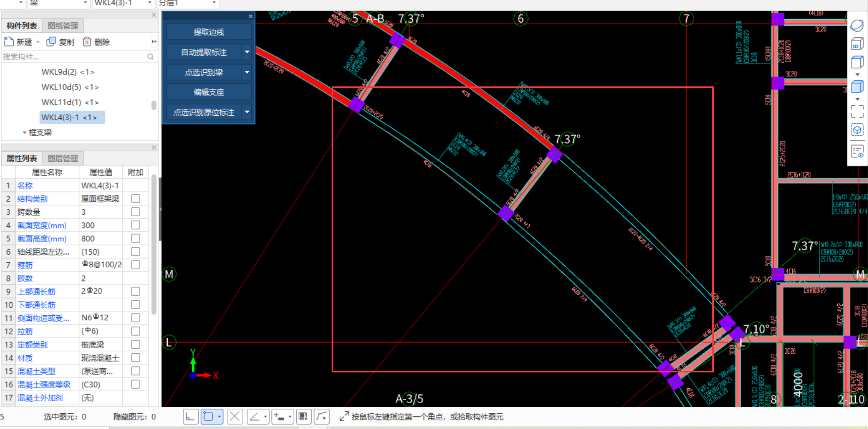Open the 点选识别梁 dropdown arrow
Screen dimensions: 868x429
point(247,72)
